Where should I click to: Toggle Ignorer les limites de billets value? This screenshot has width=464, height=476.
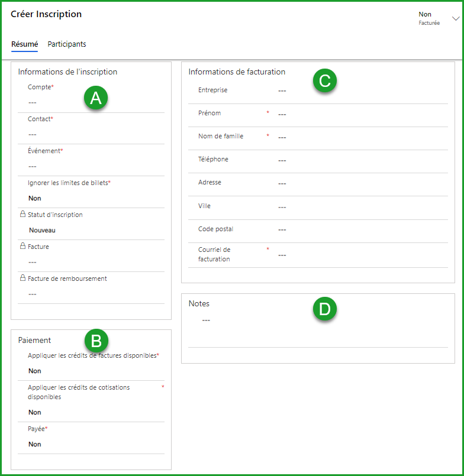(35, 199)
